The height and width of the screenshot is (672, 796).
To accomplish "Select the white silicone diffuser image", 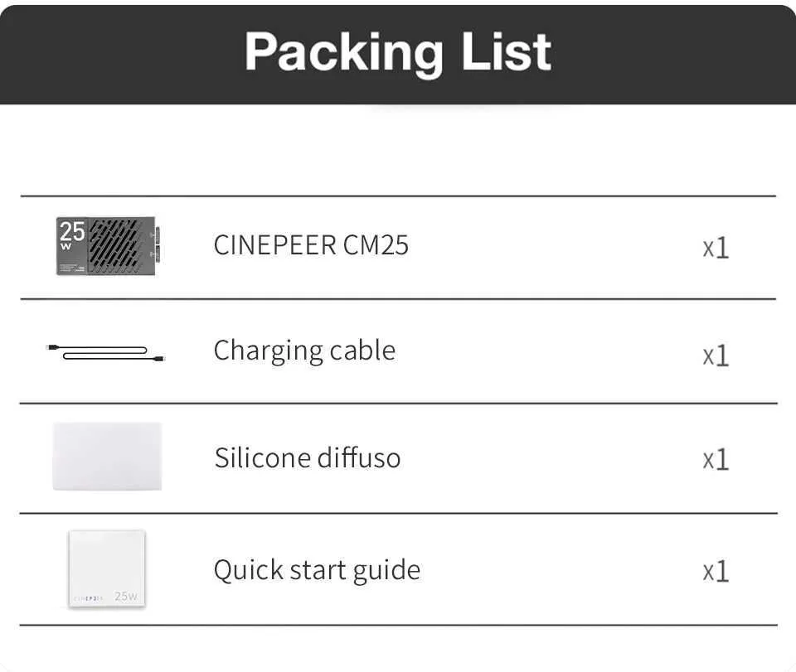I will (107, 457).
